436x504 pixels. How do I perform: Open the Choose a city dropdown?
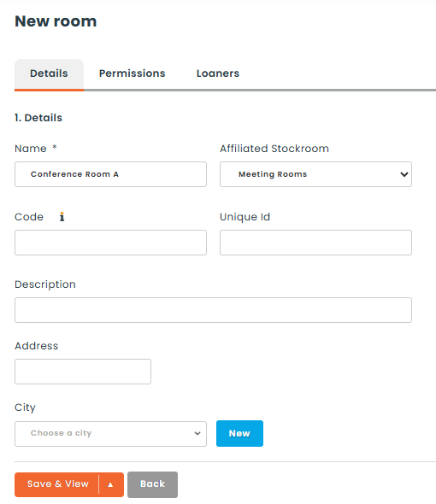click(x=110, y=434)
